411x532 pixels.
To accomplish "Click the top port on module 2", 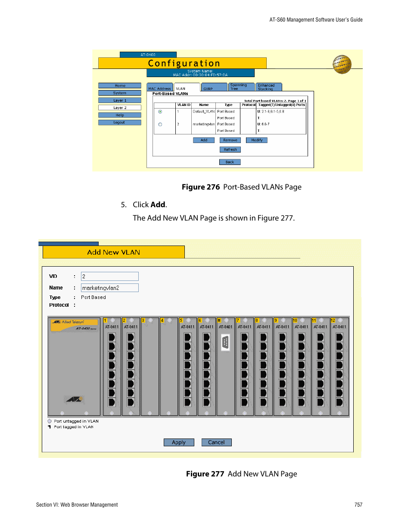I will point(131,337).
